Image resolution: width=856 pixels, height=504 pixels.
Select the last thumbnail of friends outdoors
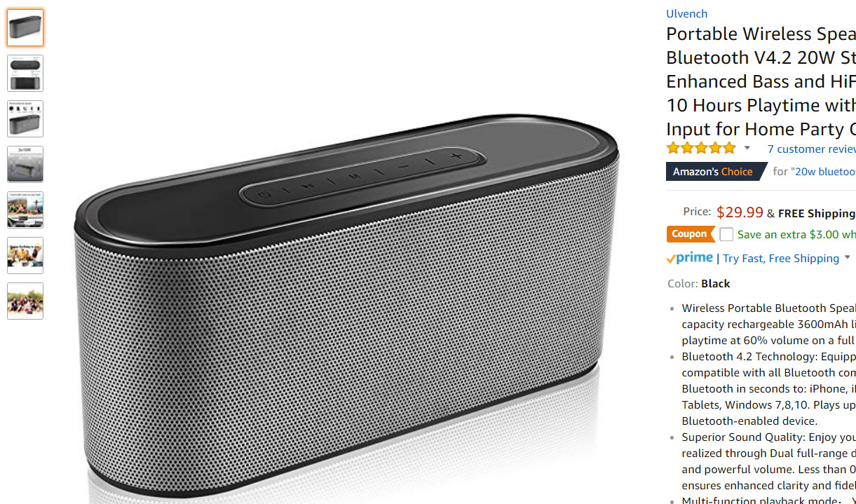(25, 301)
